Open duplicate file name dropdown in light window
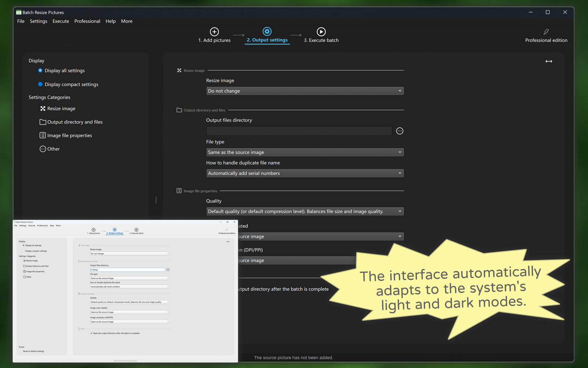This screenshot has width=588, height=368. 130,287
